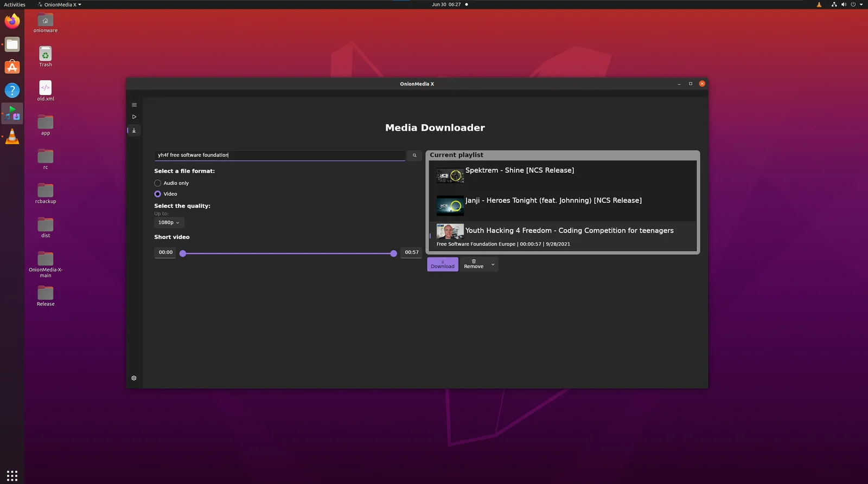The height and width of the screenshot is (484, 868).
Task: Open the system menu arrow in the top bar
Action: click(x=861, y=4)
